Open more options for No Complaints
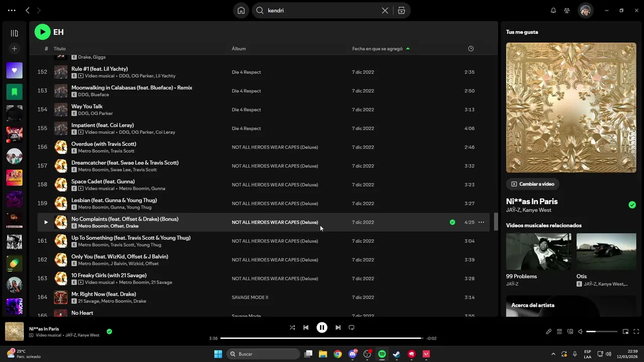The width and height of the screenshot is (644, 362). click(x=481, y=222)
